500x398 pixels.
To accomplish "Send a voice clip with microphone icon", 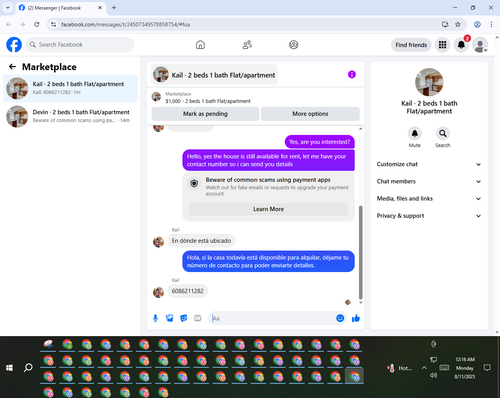I will pos(155,318).
